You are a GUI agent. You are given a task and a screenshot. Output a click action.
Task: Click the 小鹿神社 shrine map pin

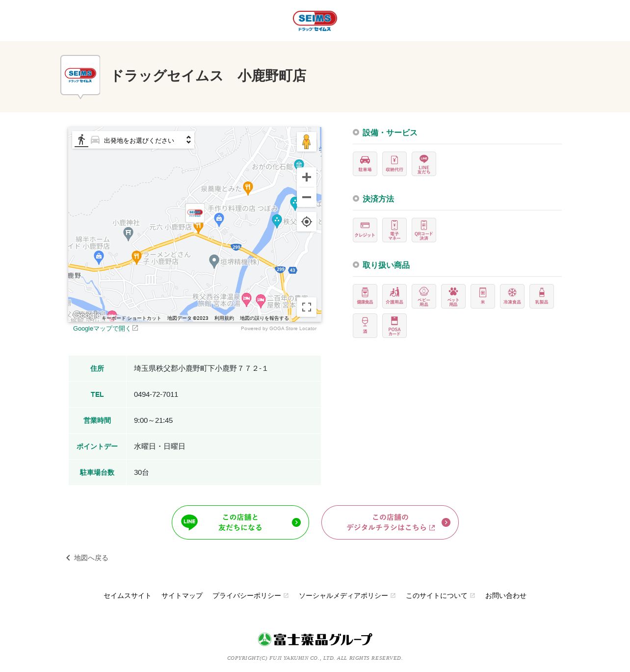pyautogui.click(x=128, y=234)
